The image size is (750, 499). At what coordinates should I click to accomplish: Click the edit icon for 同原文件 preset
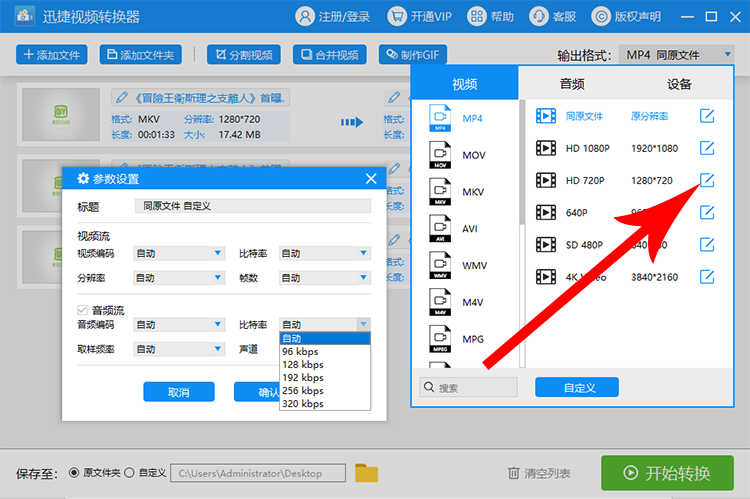(x=707, y=116)
